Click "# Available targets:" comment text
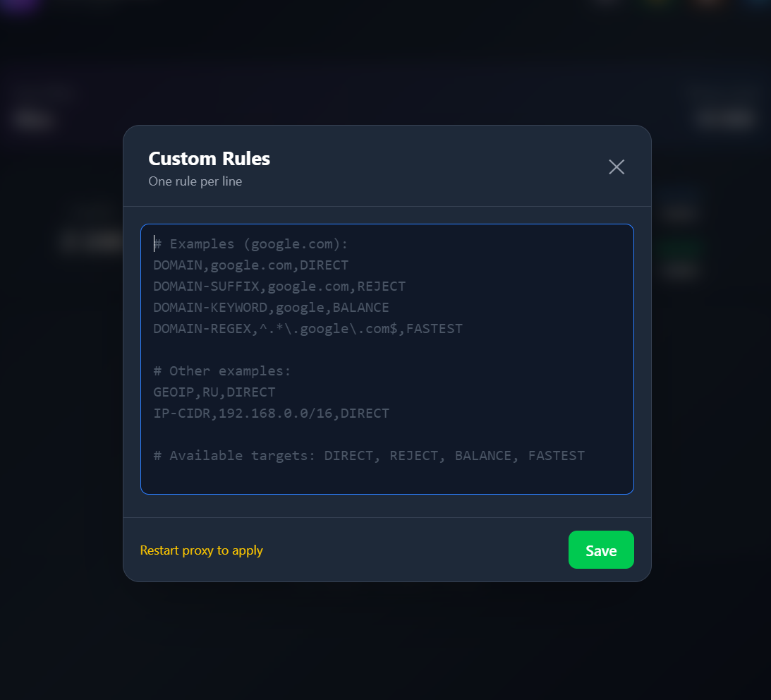This screenshot has height=700, width=771. tap(234, 456)
